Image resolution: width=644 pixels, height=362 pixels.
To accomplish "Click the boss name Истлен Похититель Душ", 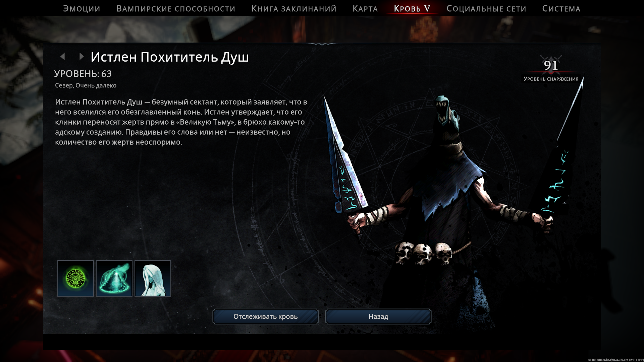I will (170, 57).
